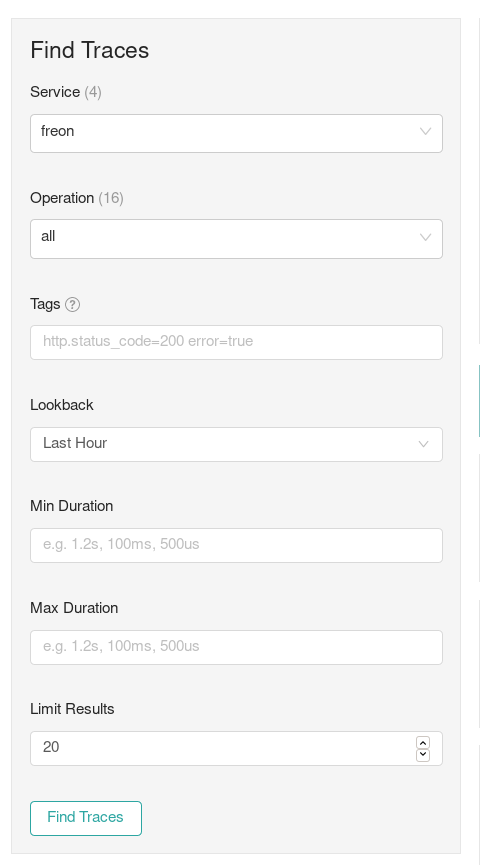This screenshot has width=480, height=865.
Task: Focus the Max Duration input field
Action: tap(236, 647)
